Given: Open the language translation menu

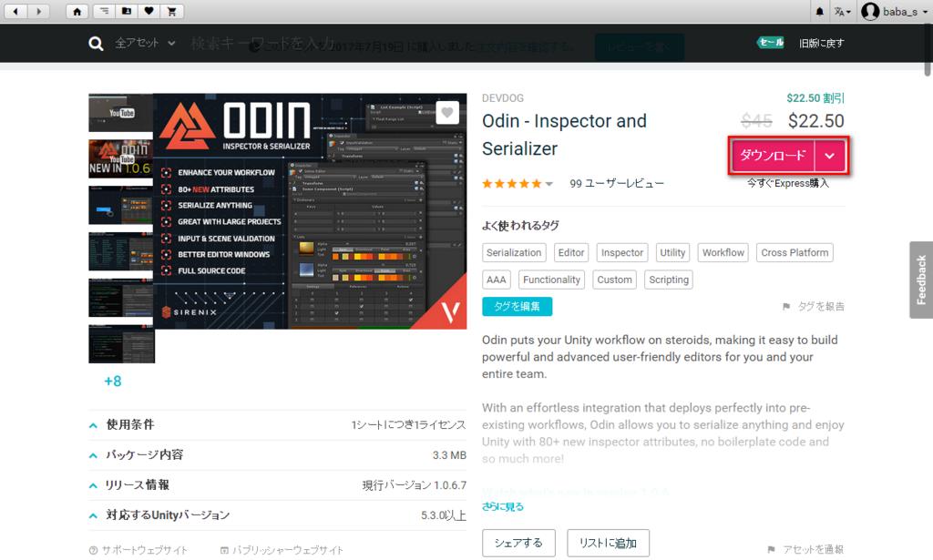Looking at the screenshot, I should coord(842,11).
